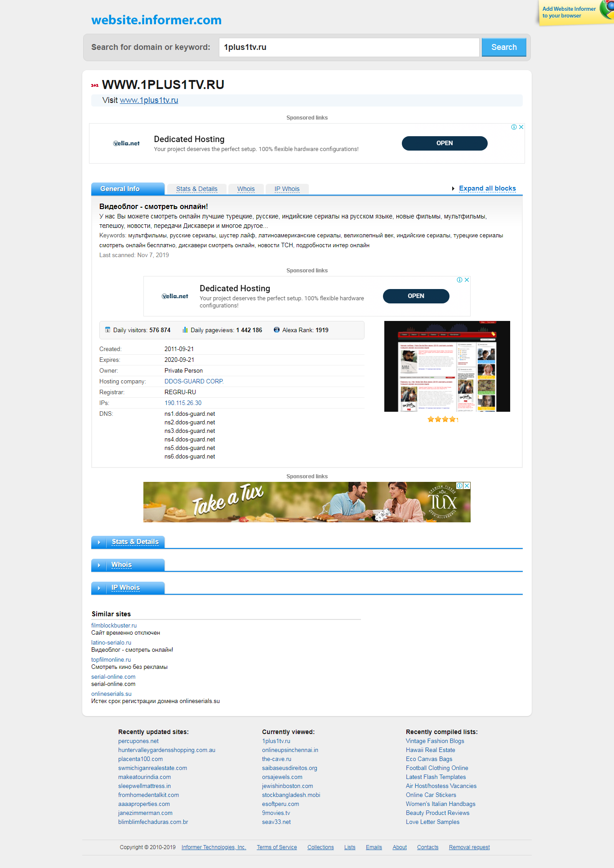Open similar site onlineserials.su
Screen dimensions: 614x868
(x=111, y=694)
